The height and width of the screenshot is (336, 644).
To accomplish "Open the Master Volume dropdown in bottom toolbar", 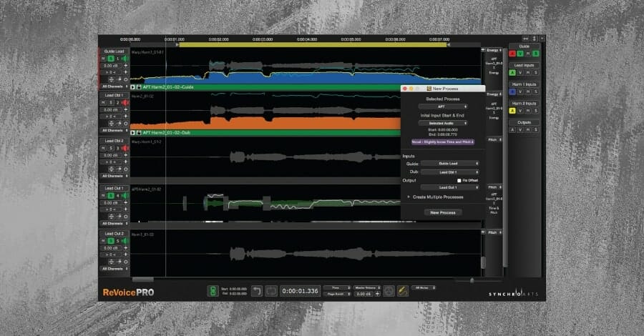I will click(367, 288).
